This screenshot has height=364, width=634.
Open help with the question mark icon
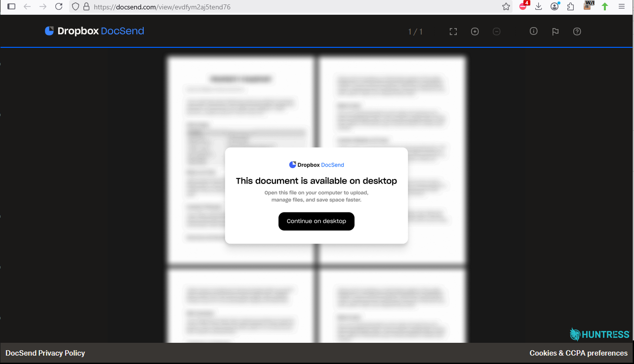(577, 32)
